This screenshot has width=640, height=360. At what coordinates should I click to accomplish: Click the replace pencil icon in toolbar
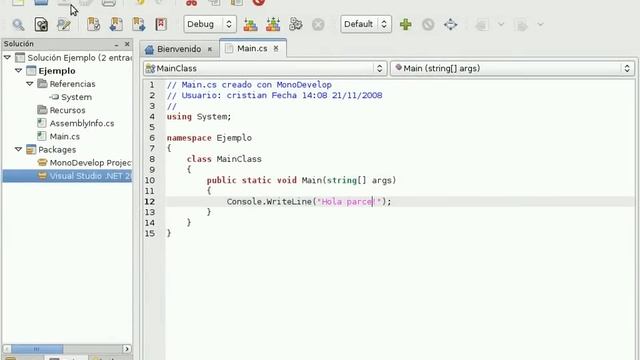coord(64,25)
